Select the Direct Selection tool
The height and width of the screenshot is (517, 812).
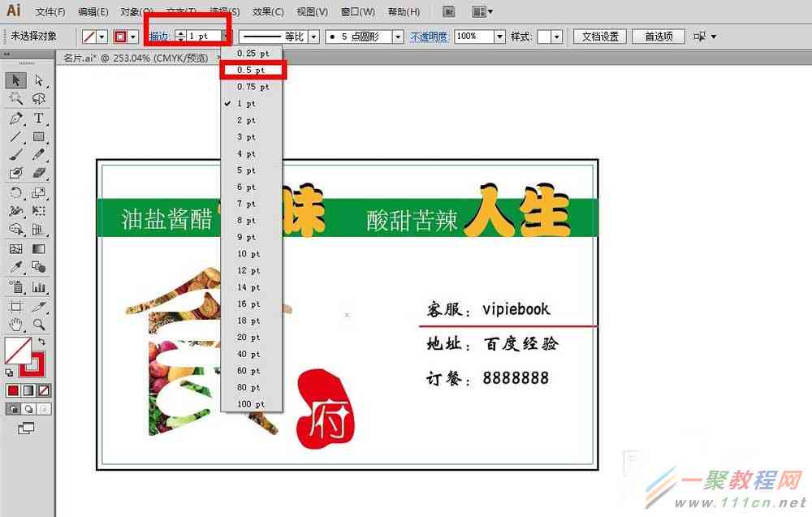[39, 80]
